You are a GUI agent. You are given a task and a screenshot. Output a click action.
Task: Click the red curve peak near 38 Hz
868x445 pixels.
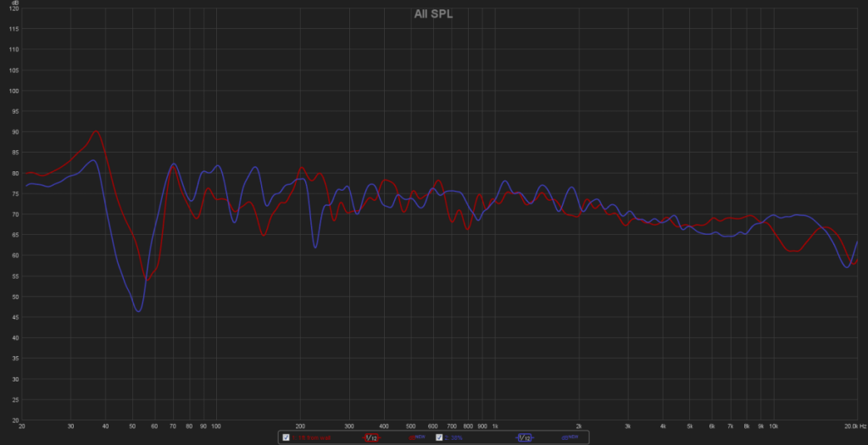point(97,131)
